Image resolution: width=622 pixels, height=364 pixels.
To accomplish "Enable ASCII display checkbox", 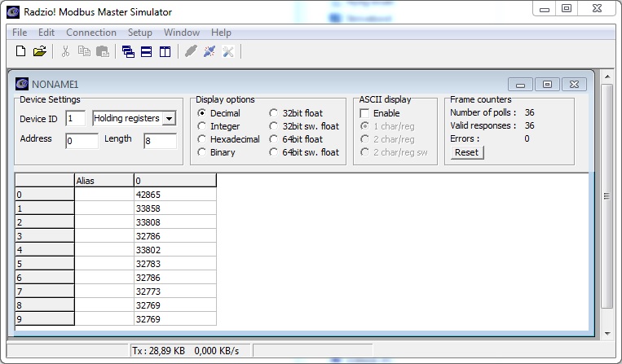I will [364, 113].
